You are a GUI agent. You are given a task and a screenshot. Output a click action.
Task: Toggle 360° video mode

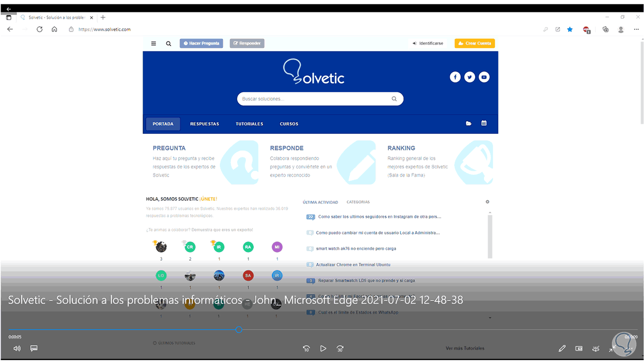[595, 349]
